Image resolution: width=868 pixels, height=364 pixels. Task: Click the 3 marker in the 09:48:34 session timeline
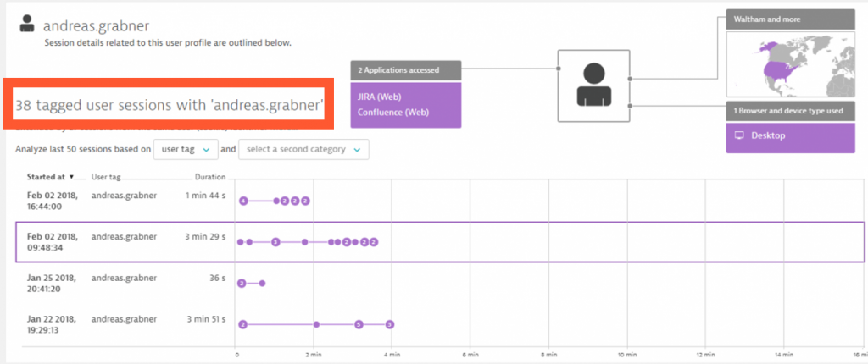pyautogui.click(x=275, y=242)
